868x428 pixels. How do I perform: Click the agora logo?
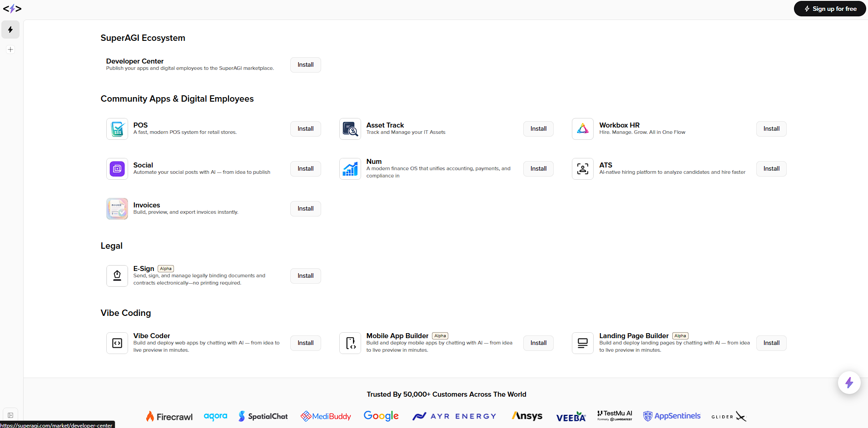pyautogui.click(x=215, y=416)
